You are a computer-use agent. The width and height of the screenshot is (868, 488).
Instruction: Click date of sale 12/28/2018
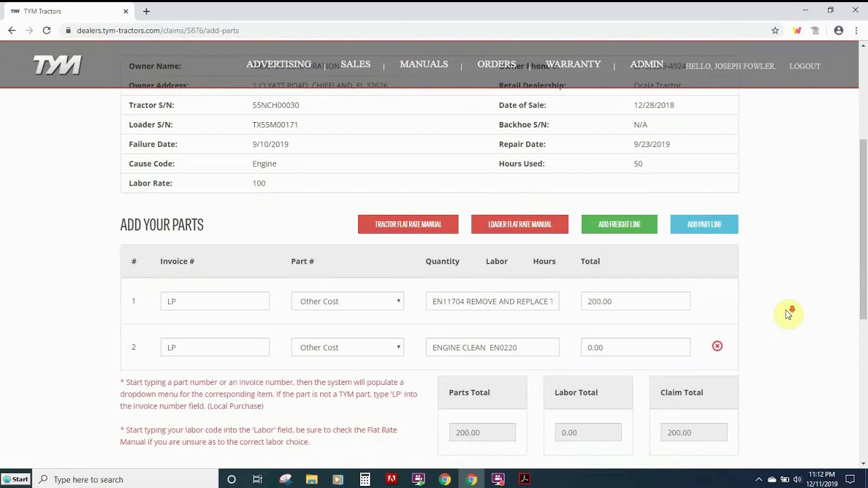[654, 105]
